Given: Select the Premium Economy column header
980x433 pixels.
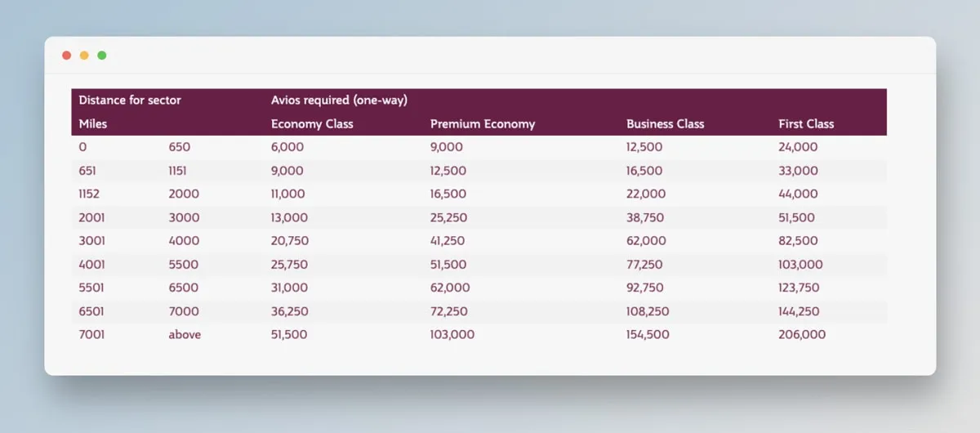Looking at the screenshot, I should click(483, 124).
